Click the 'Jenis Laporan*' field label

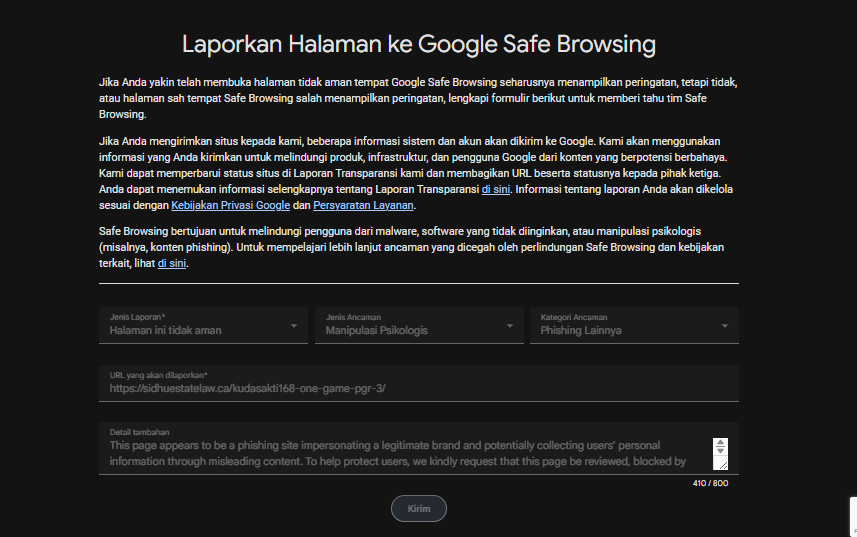click(137, 317)
